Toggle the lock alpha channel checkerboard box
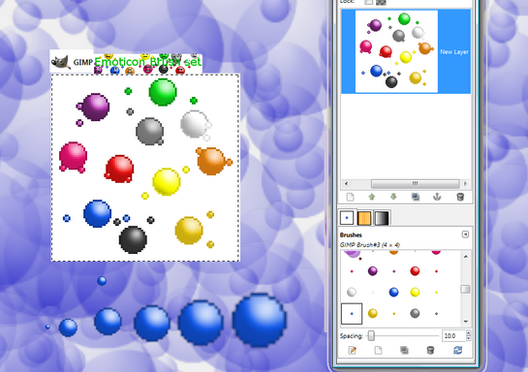The width and height of the screenshot is (528, 372). [381, 2]
